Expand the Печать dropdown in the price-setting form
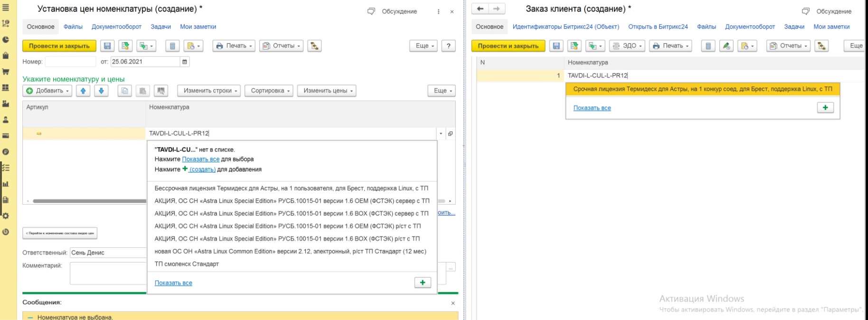This screenshot has width=868, height=320. pyautogui.click(x=234, y=46)
